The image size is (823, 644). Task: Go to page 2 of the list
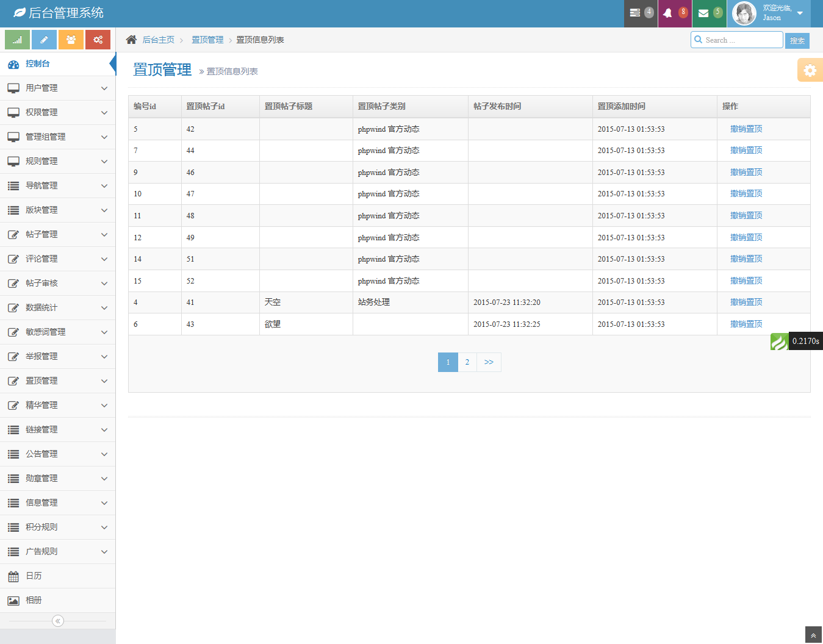point(467,362)
